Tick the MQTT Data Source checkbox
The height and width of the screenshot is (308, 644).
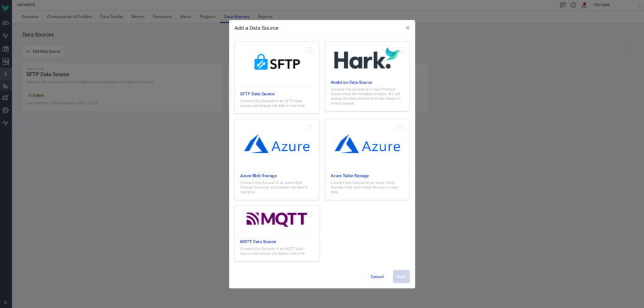pos(309,214)
